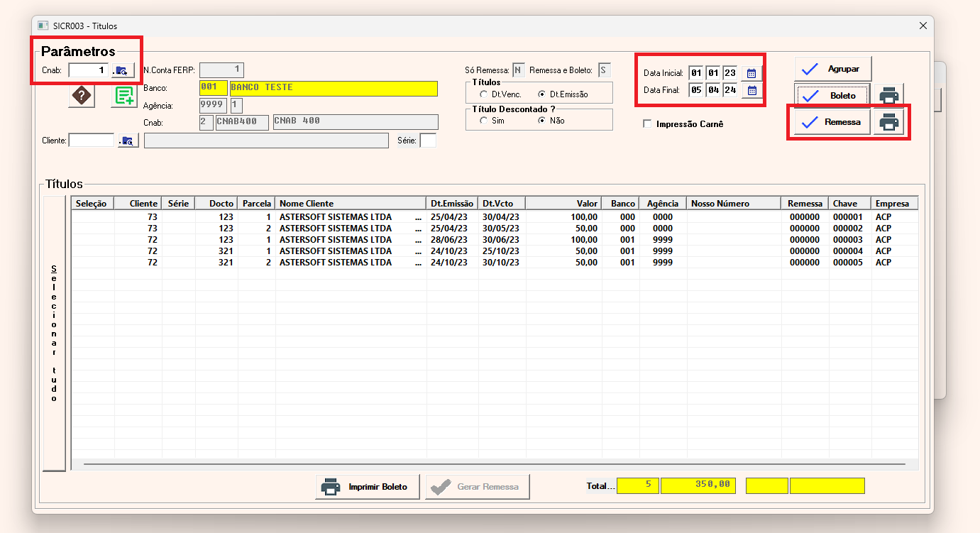980x533 pixels.
Task: Click the Nosso Número column header
Action: tap(734, 204)
